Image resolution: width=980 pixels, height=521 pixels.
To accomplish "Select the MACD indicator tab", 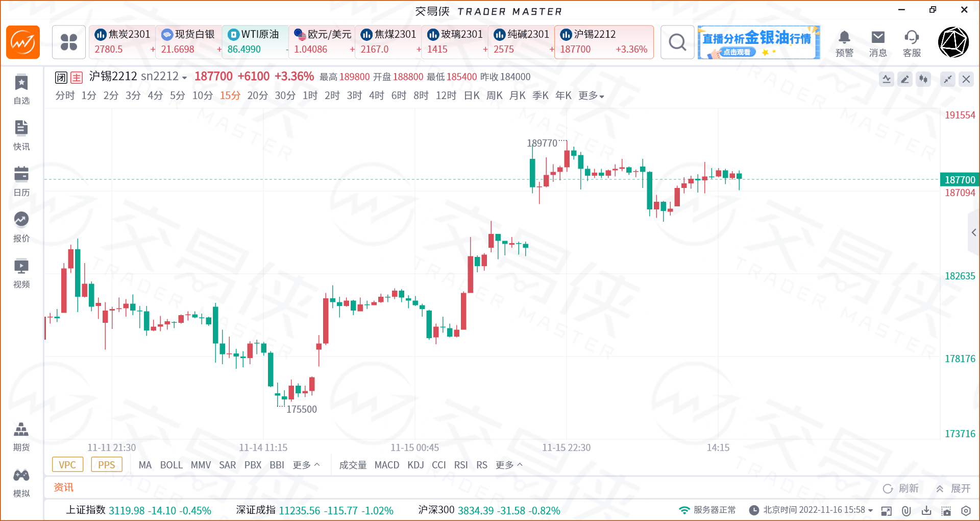I will click(x=387, y=465).
